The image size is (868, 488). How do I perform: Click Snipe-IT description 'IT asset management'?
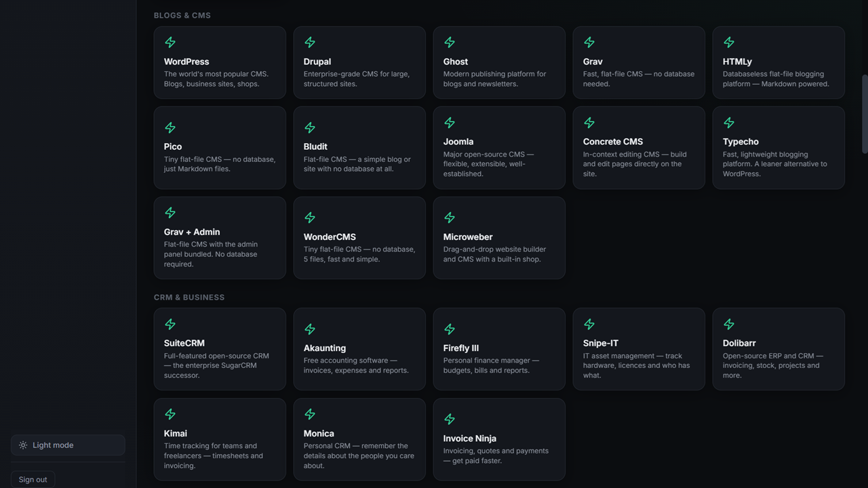619,356
